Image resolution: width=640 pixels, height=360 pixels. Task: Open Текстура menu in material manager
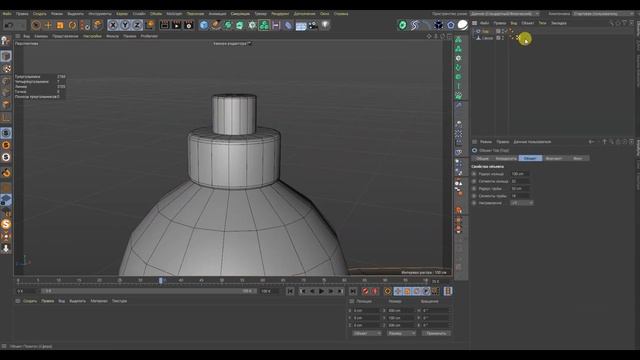click(120, 301)
